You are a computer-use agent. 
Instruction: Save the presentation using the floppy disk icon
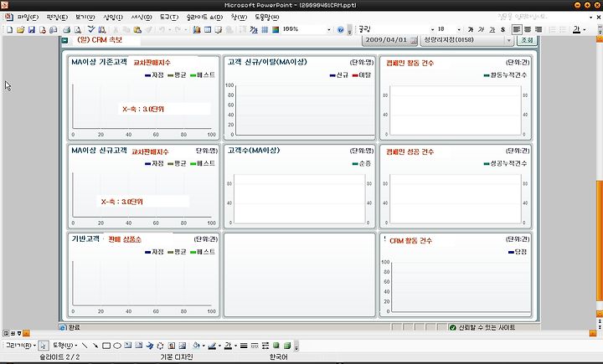[32, 29]
